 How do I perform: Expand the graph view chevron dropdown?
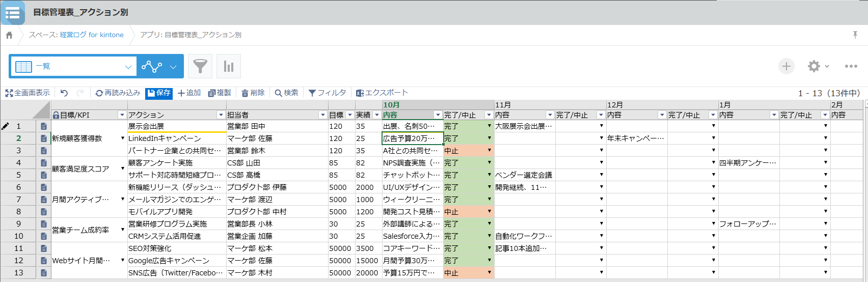point(173,67)
